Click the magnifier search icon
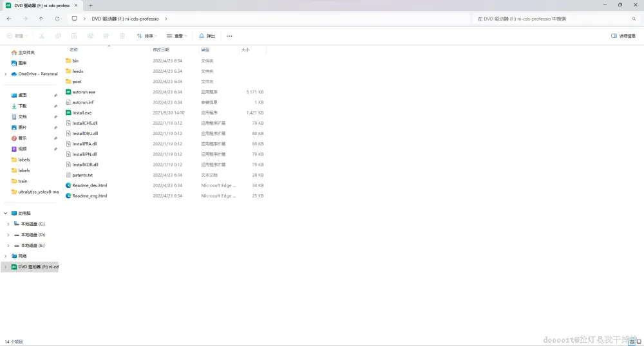Image resolution: width=644 pixels, height=346 pixels. pos(634,19)
